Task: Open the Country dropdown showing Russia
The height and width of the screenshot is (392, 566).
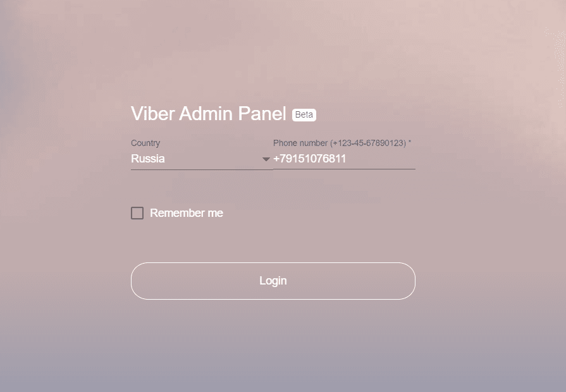Action: [196, 159]
